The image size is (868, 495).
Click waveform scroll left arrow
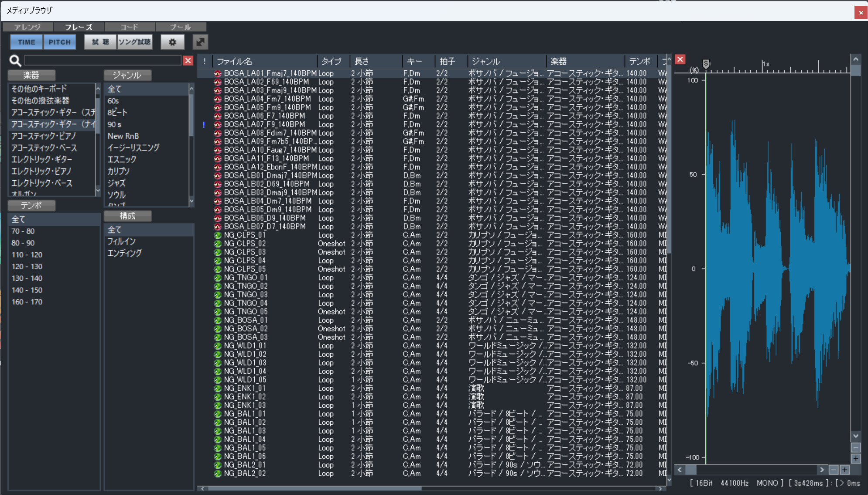coord(680,470)
